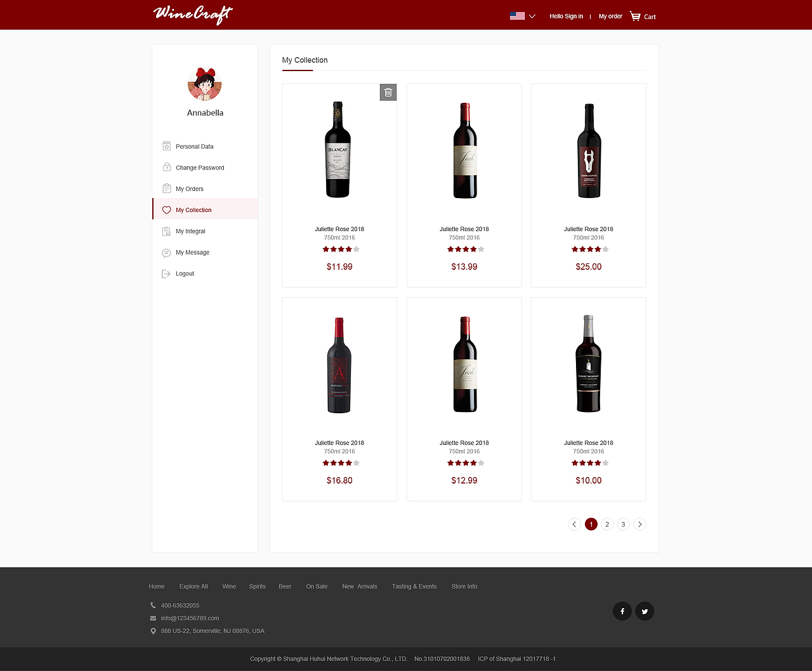Click the My Message chat bubble icon

(166, 253)
